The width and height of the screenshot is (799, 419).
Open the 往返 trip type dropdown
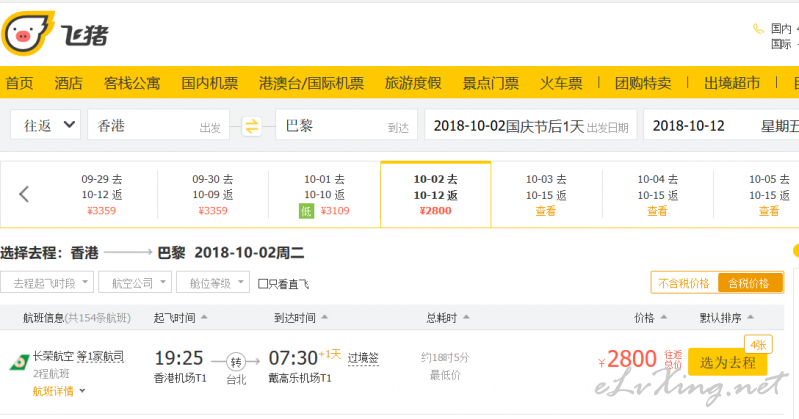click(46, 125)
